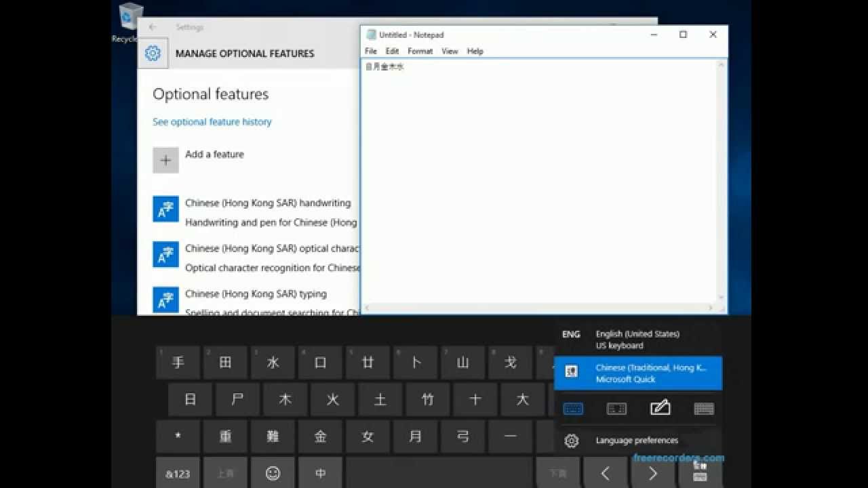This screenshot has width=868, height=488.
Task: Tap the 難 key
Action: pos(273,436)
